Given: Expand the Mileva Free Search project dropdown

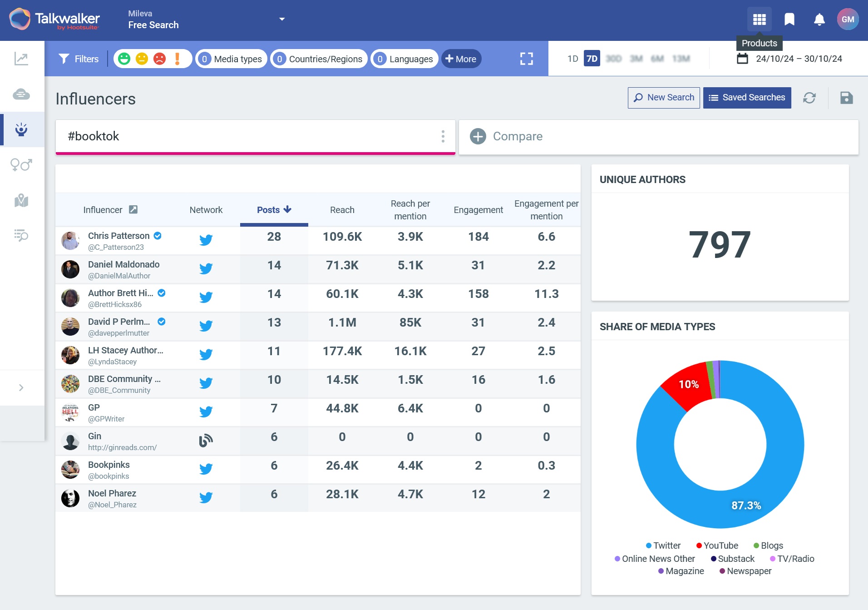Looking at the screenshot, I should tap(281, 19).
